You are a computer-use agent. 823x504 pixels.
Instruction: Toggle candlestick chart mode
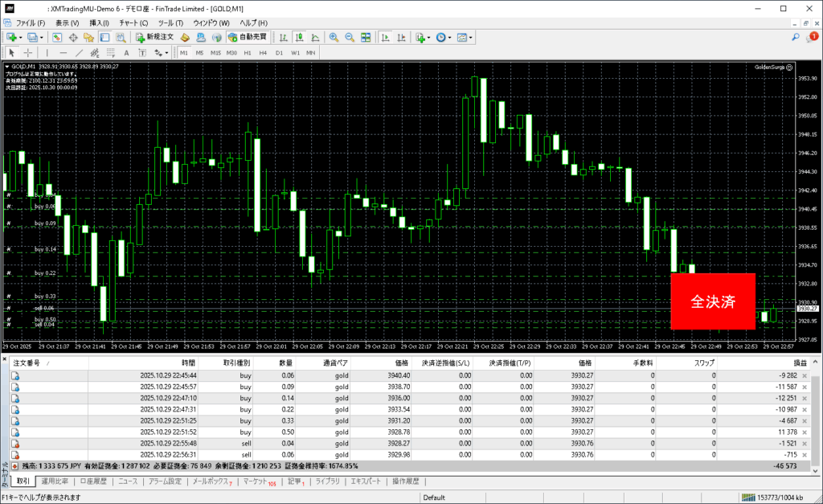298,38
